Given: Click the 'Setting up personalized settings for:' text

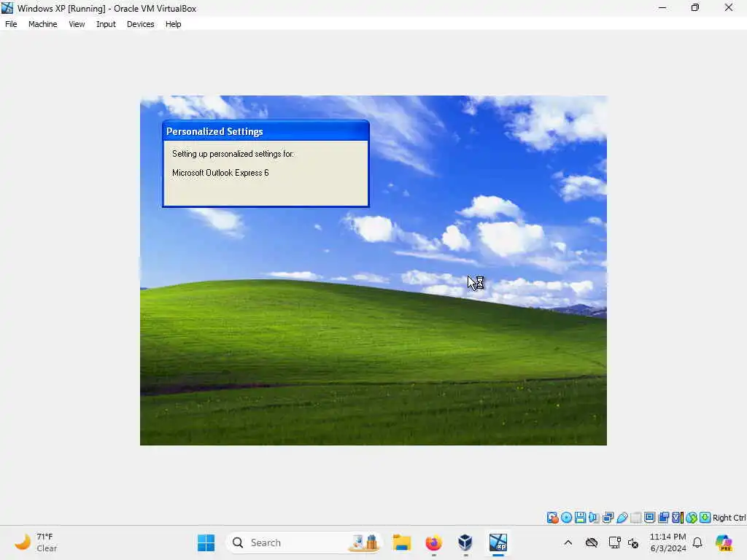Looking at the screenshot, I should [233, 154].
